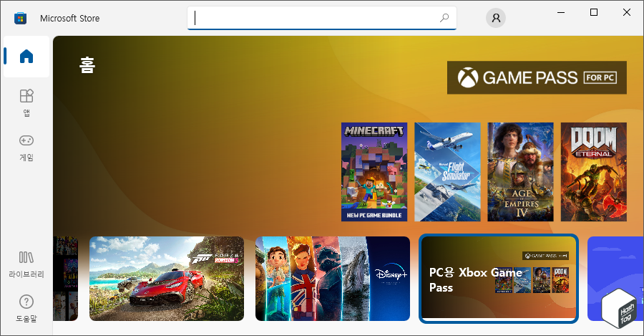Open the Home section in sidebar

point(26,57)
